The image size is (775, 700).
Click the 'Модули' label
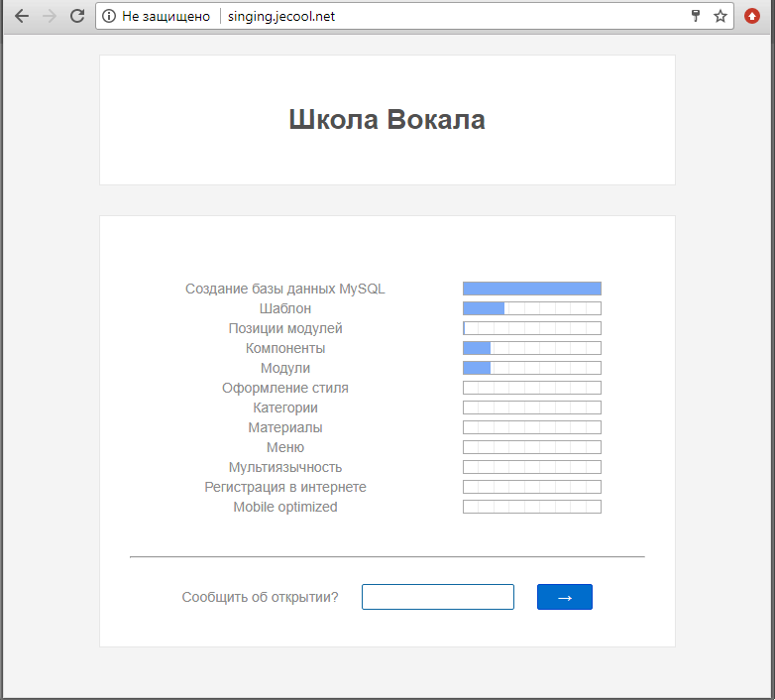click(x=285, y=368)
